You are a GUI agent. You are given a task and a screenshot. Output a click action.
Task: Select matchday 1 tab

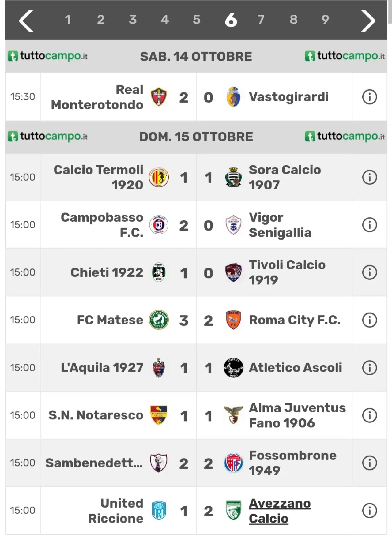click(x=68, y=20)
